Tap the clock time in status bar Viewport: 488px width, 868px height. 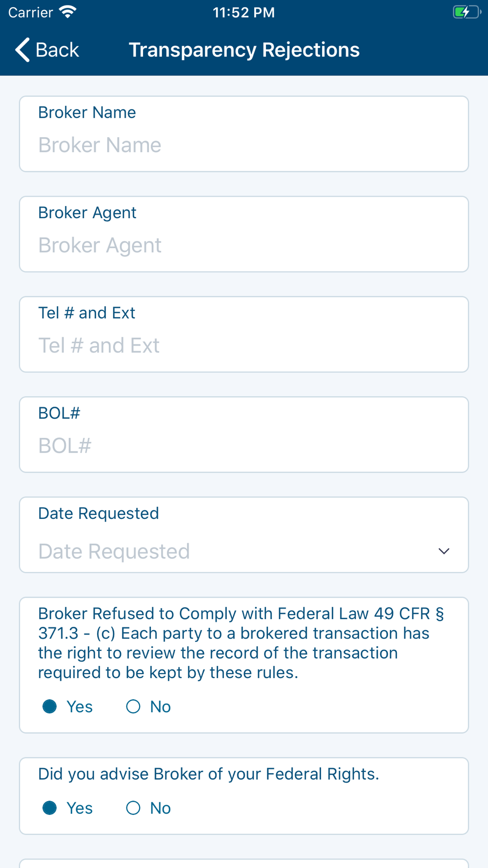click(x=244, y=12)
